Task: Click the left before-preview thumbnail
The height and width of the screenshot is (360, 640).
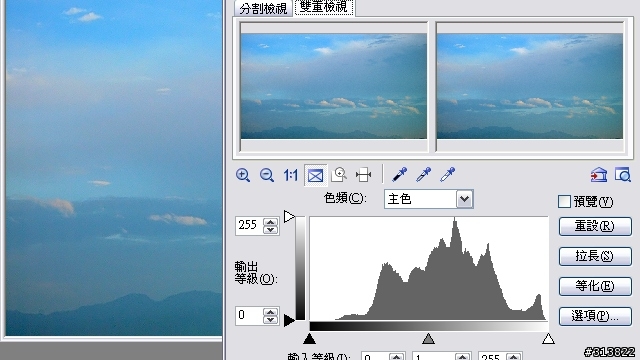Action: tap(333, 86)
